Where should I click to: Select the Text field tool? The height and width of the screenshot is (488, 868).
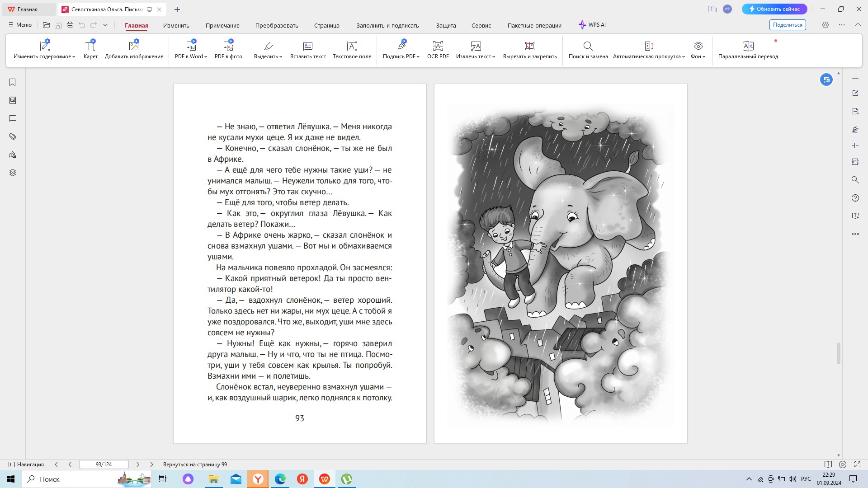click(352, 50)
